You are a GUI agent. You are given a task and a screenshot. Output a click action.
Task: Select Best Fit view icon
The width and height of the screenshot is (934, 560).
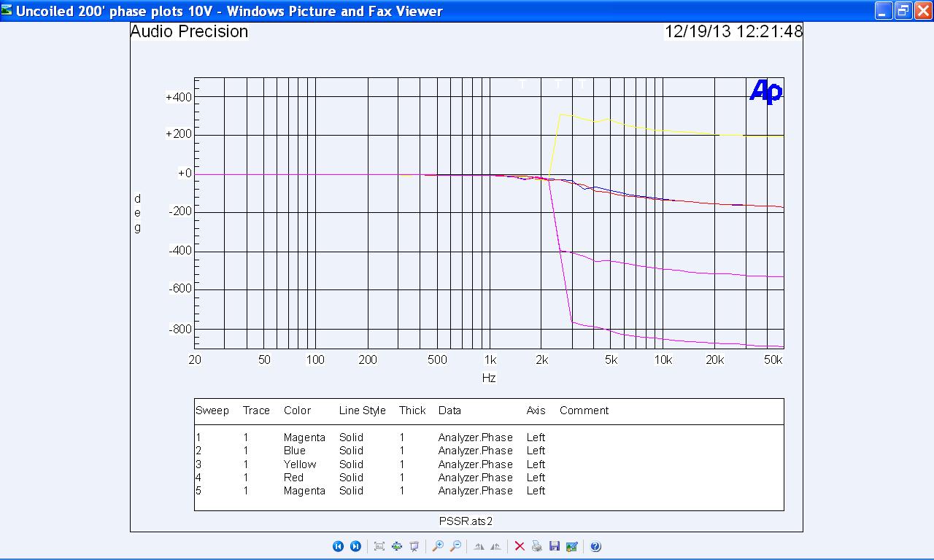pyautogui.click(x=379, y=546)
